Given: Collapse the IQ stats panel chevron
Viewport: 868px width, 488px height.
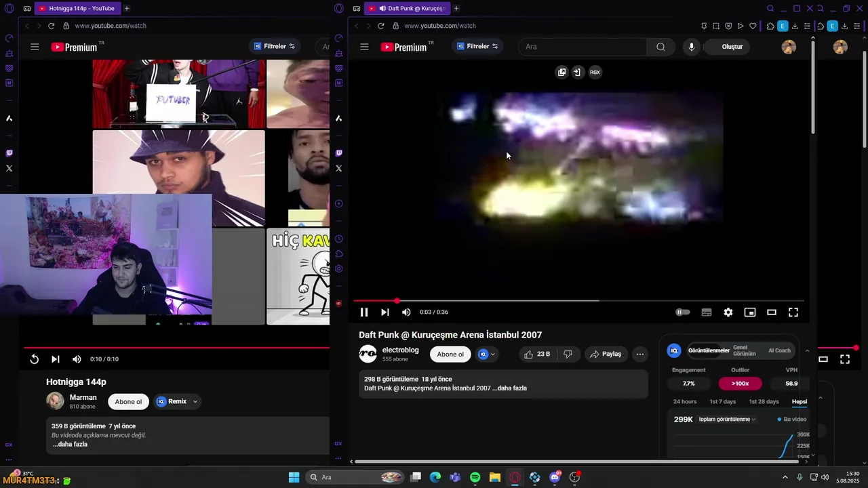Looking at the screenshot, I should 807,351.
